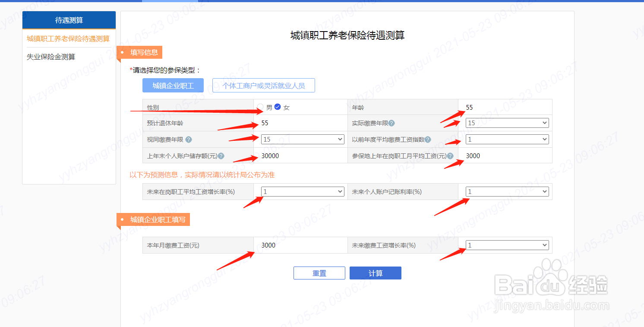Click the 填写信息 section label
644x327 pixels.
pyautogui.click(x=139, y=52)
